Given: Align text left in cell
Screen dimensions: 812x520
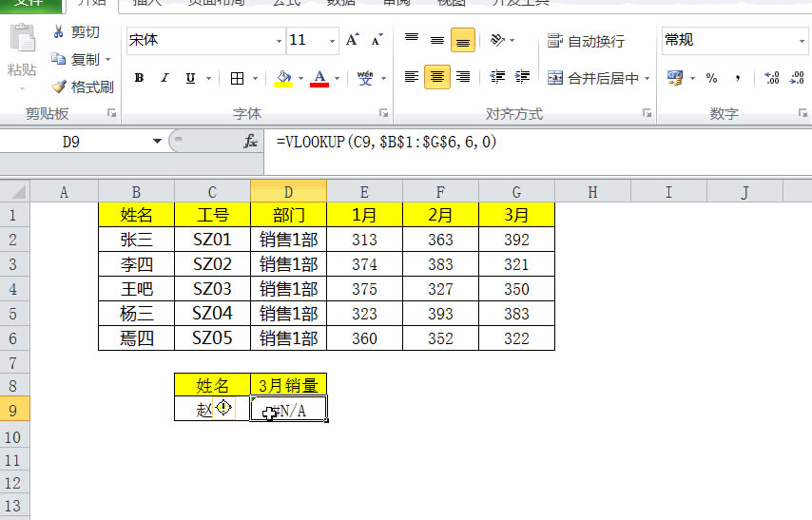Looking at the screenshot, I should coord(412,77).
